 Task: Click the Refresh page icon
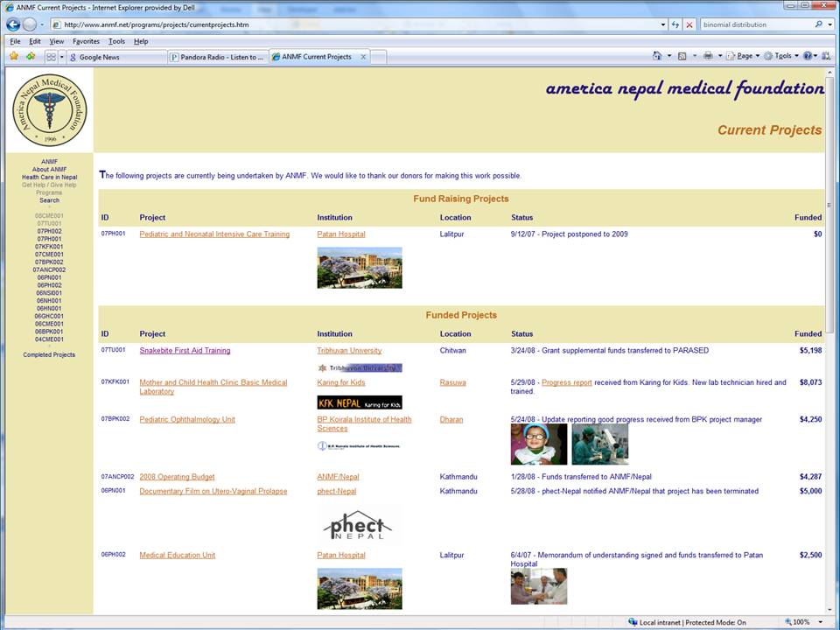675,24
